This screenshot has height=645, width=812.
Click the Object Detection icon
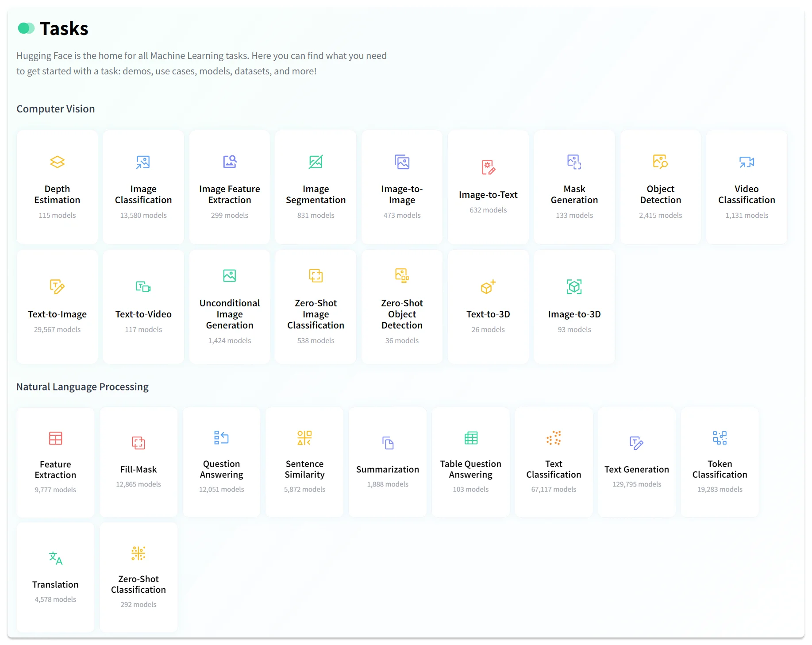point(660,162)
